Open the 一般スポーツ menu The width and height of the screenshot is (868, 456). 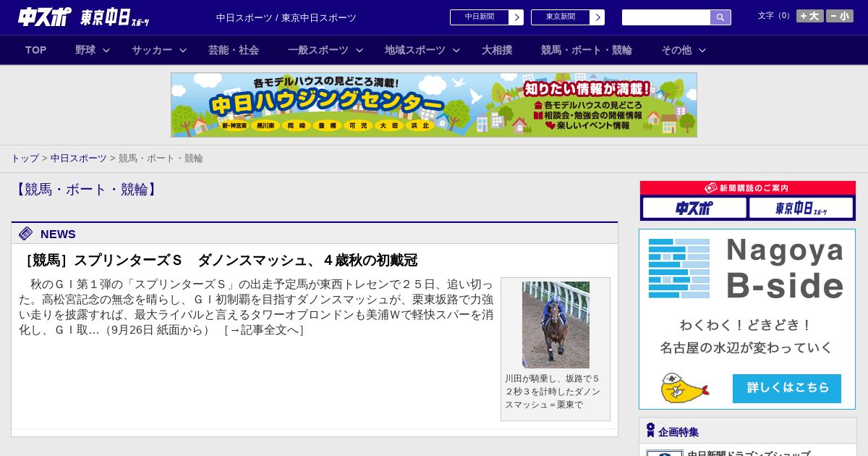click(318, 50)
